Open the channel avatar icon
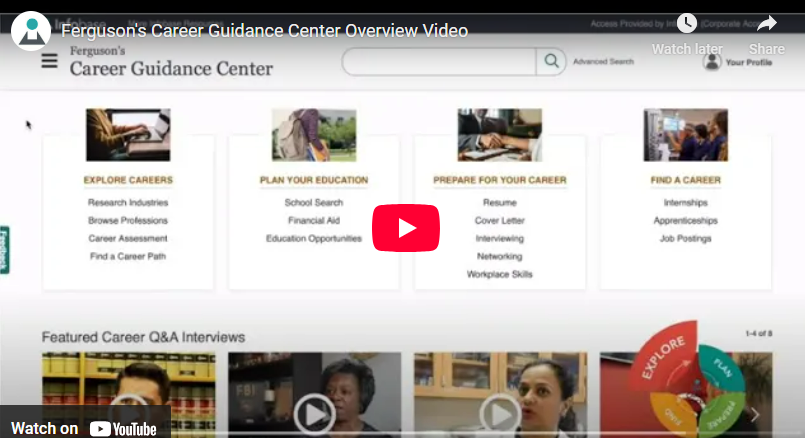805x438 pixels. (x=31, y=31)
